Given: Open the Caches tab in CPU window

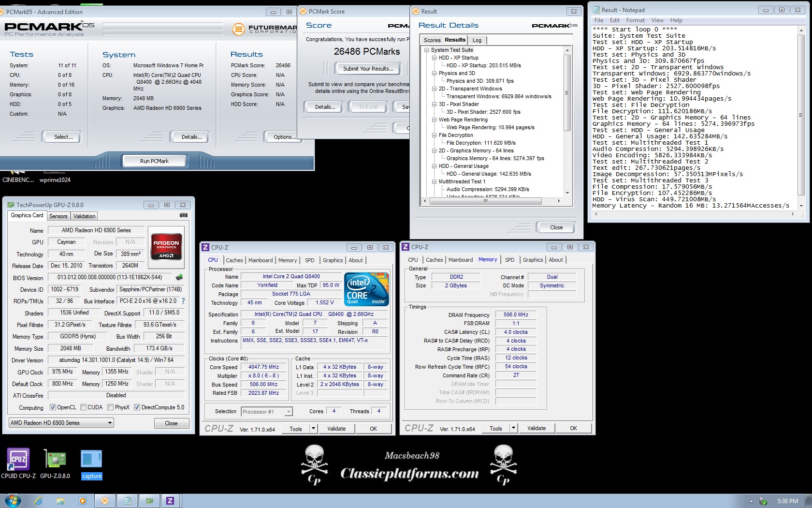Looking at the screenshot, I should (x=234, y=260).
